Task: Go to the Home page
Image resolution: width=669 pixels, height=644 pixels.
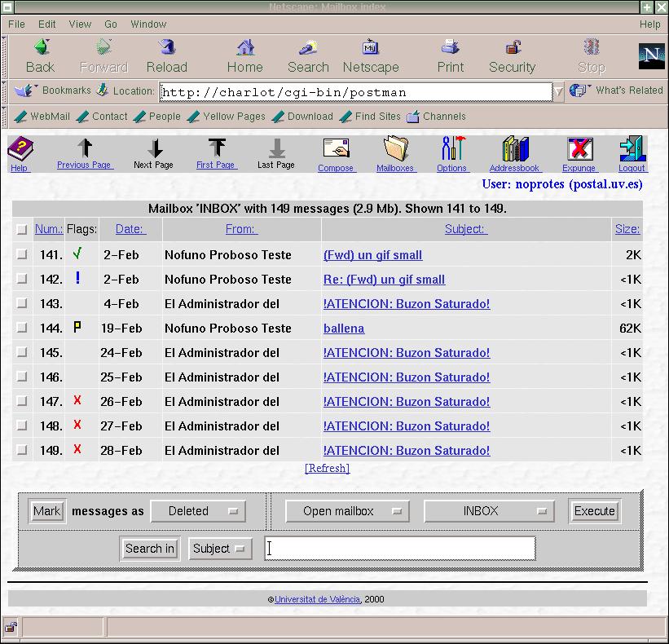Action: coord(245,47)
